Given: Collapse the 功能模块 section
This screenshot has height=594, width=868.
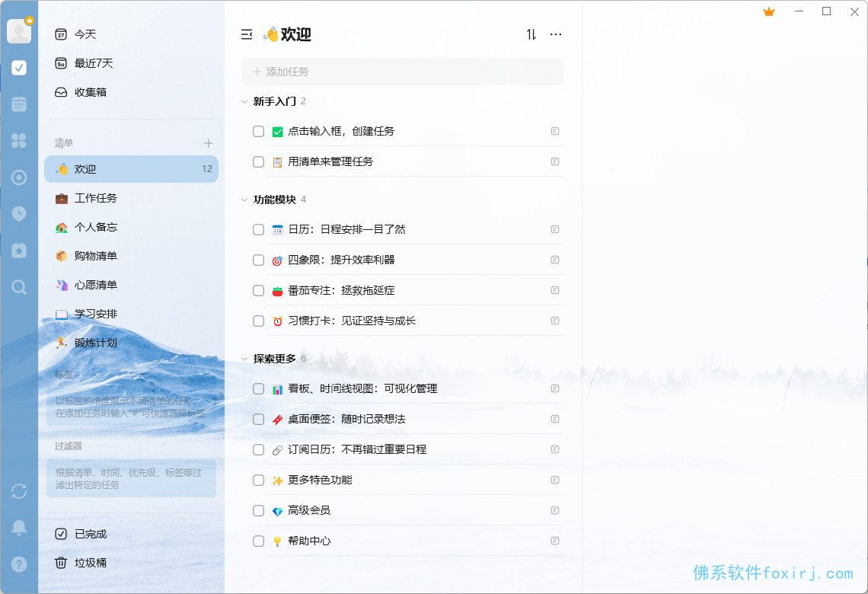Looking at the screenshot, I should coord(244,200).
